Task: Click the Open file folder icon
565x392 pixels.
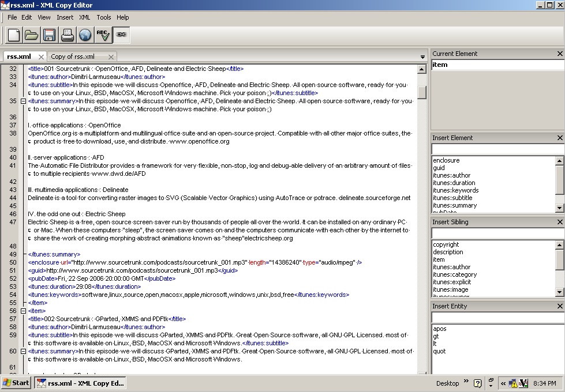Action: coord(32,35)
